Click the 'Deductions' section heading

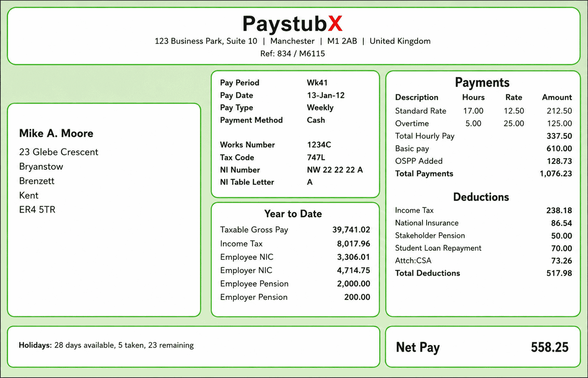(481, 197)
